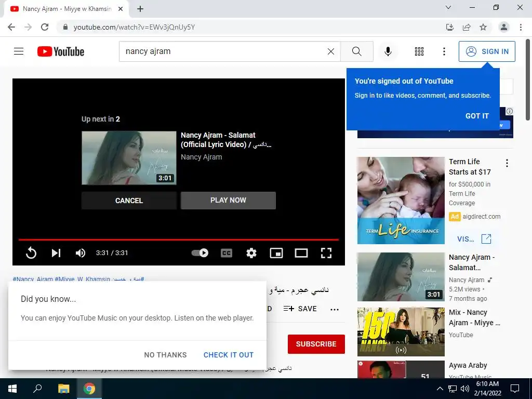The image size is (532, 399).
Task: Dismiss the tooltip with GOT IT
Action: click(477, 116)
